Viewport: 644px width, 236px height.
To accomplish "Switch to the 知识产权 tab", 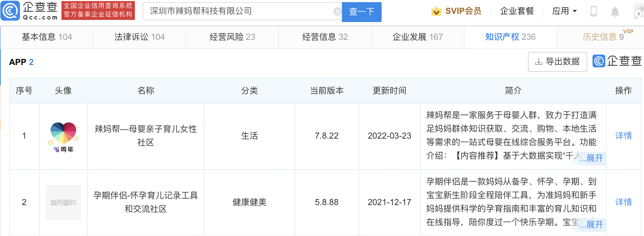I will [x=510, y=37].
